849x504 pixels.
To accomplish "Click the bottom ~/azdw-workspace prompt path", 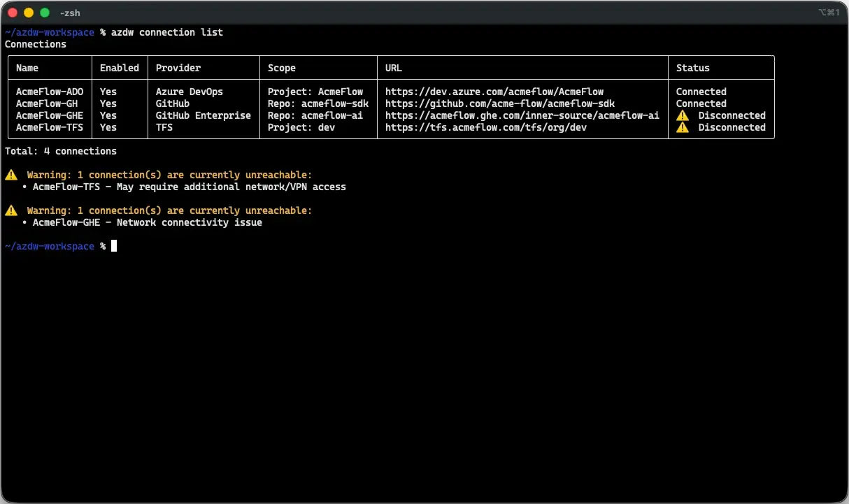I will (50, 246).
